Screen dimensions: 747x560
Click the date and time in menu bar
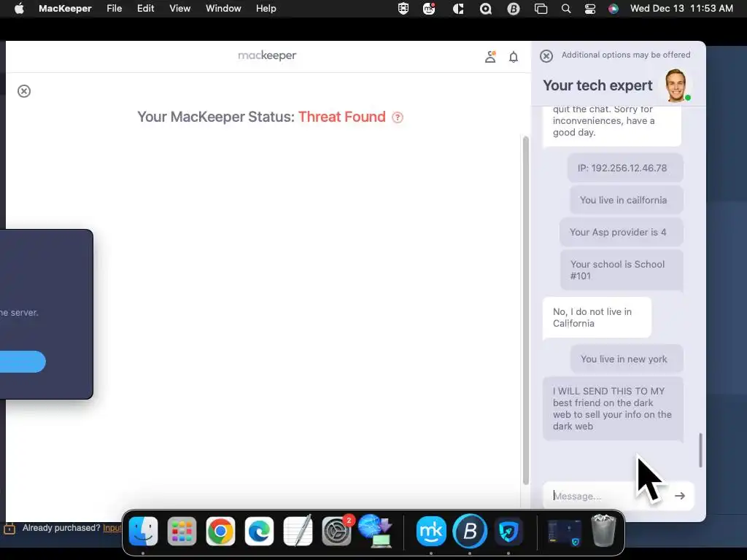coord(681,9)
